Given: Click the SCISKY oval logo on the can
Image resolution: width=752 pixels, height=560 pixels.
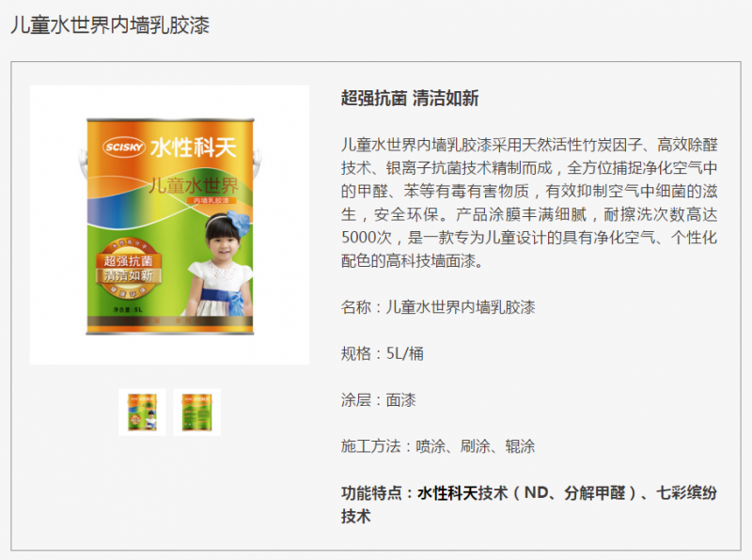Looking at the screenshot, I should point(124,147).
